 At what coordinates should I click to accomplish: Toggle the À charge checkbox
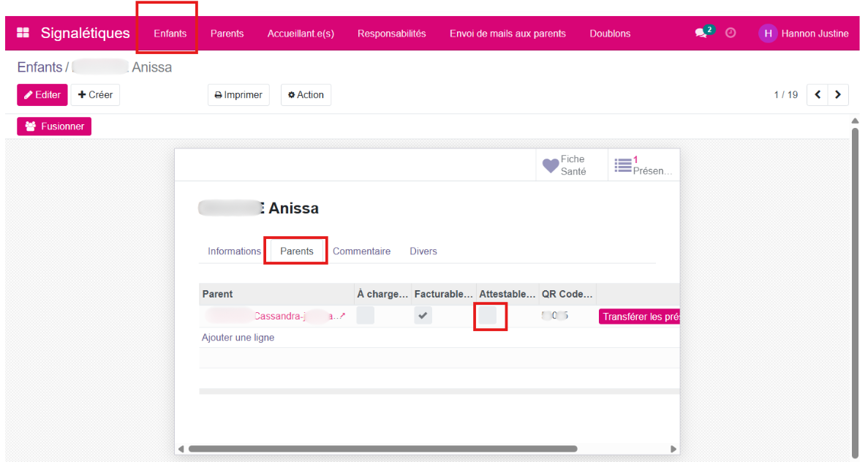(365, 316)
